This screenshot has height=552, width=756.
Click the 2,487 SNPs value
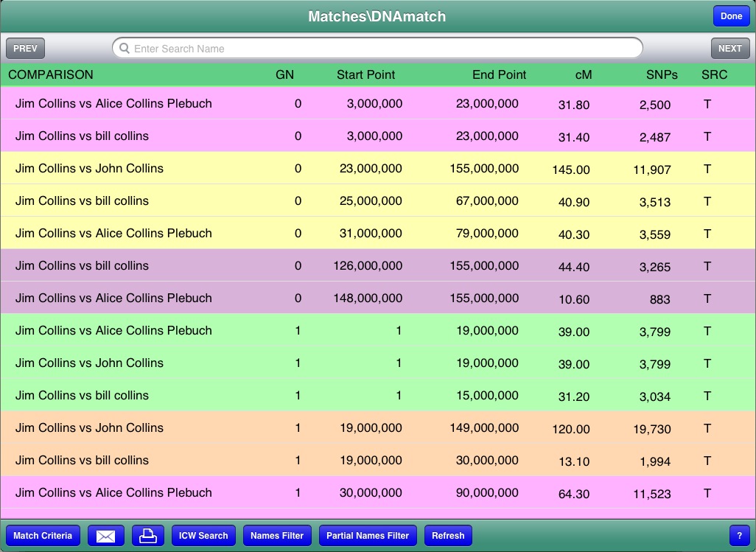point(655,137)
